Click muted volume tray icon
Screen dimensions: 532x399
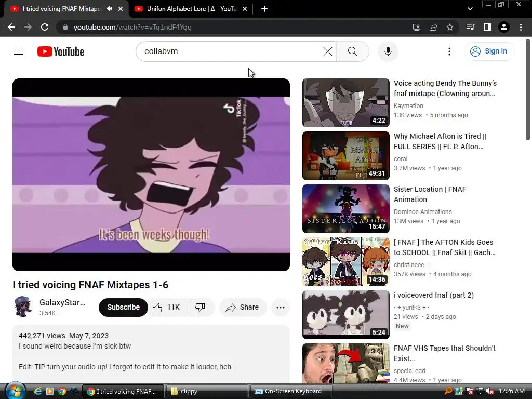489,391
